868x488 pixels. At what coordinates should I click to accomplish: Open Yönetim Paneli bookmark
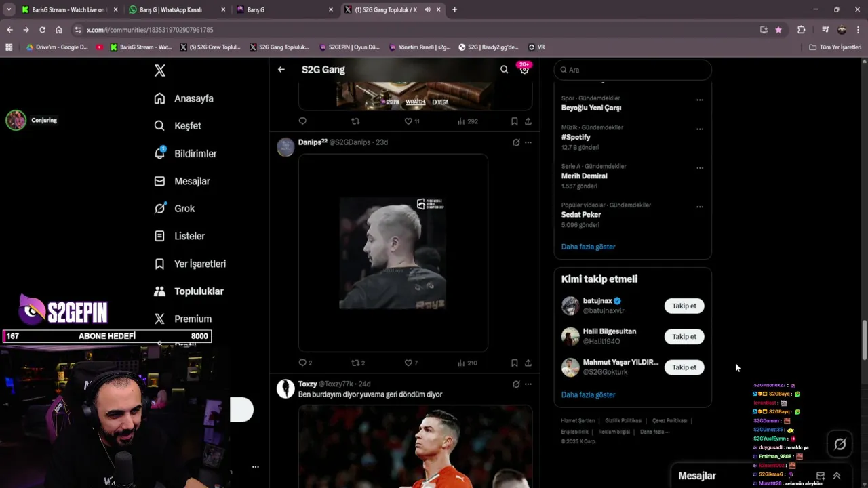(x=418, y=47)
